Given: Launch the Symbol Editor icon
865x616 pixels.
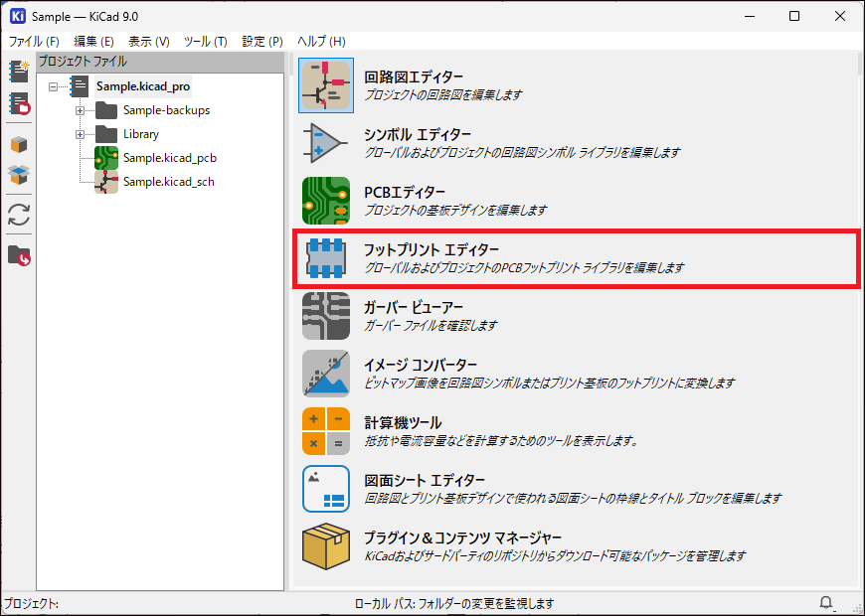Looking at the screenshot, I should [x=325, y=144].
